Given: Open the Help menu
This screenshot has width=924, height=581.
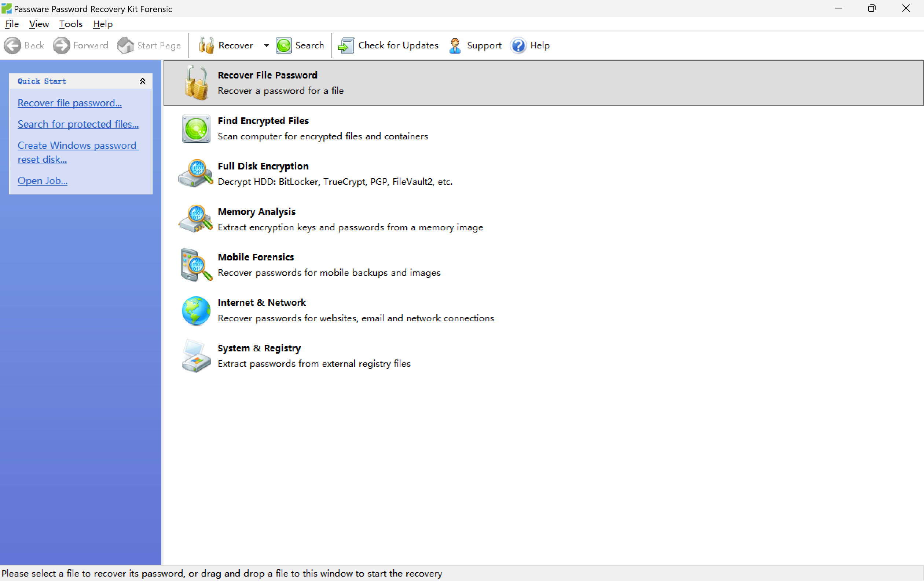Looking at the screenshot, I should (102, 24).
